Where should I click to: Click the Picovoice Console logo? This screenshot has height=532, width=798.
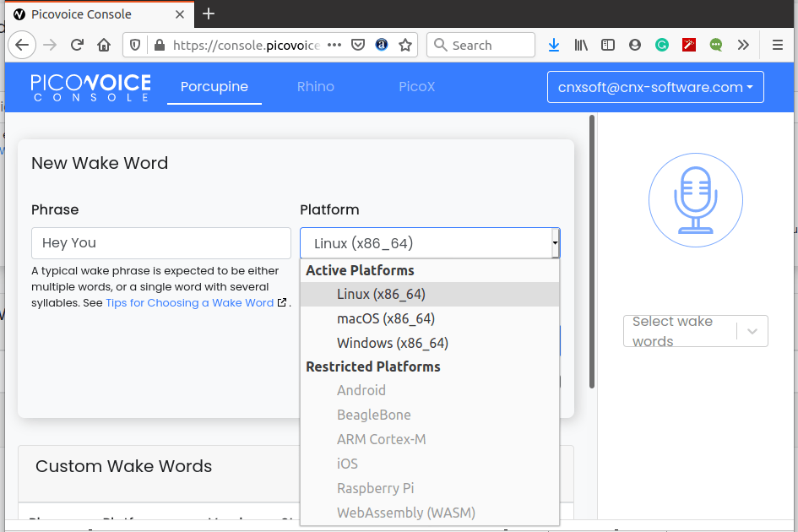tap(90, 88)
